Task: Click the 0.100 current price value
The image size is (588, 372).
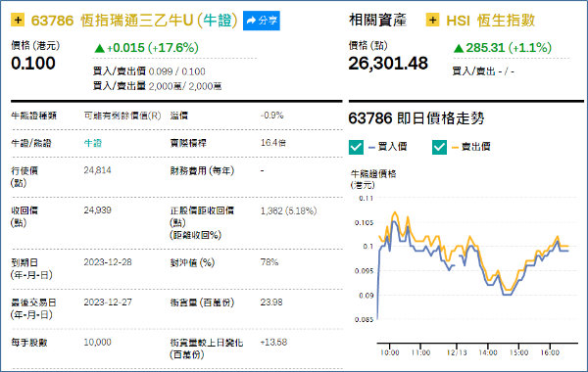Action: 33,63
